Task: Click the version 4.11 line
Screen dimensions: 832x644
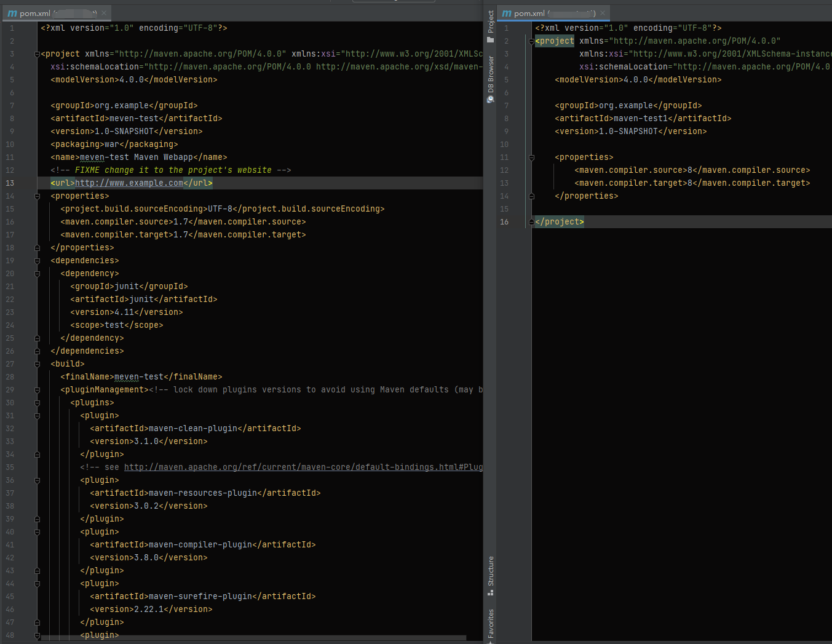Action: click(127, 312)
